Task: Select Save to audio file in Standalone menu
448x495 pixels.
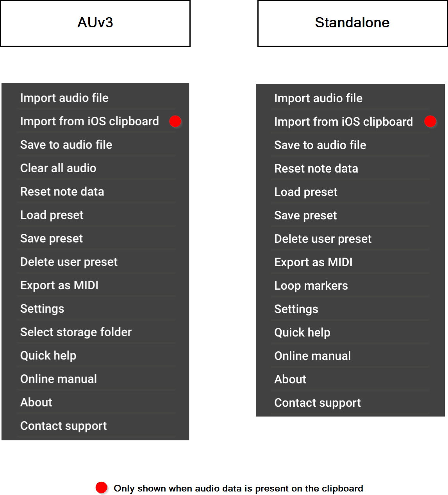Action: point(320,145)
